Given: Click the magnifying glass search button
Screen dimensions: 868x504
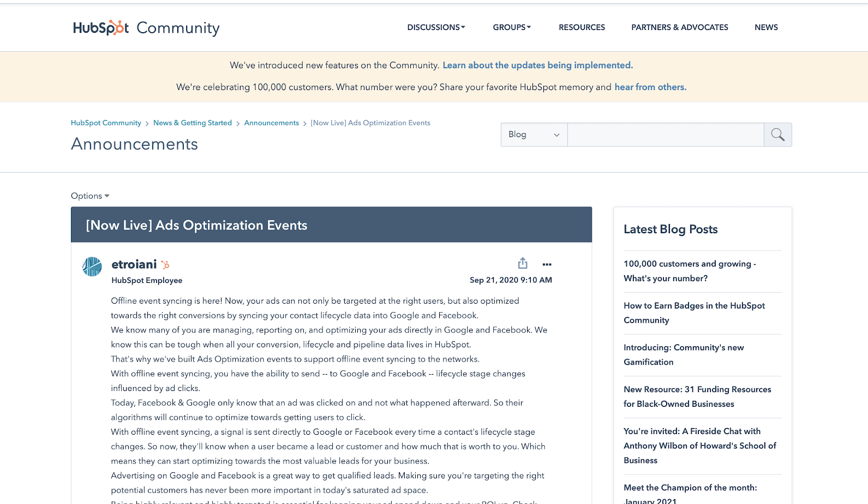Looking at the screenshot, I should (777, 134).
